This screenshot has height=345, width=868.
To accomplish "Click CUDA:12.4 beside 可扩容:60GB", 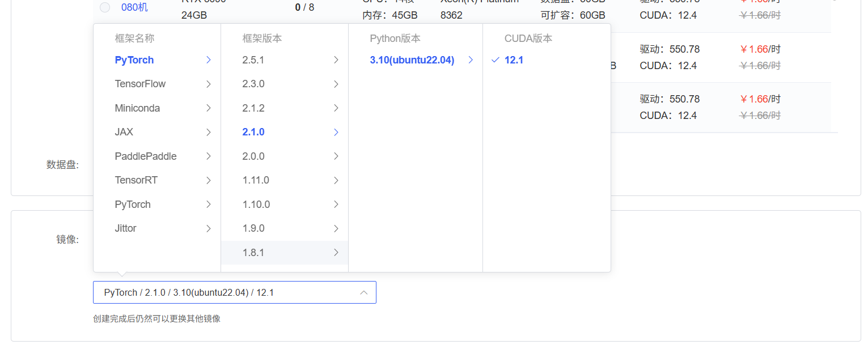I will 668,15.
